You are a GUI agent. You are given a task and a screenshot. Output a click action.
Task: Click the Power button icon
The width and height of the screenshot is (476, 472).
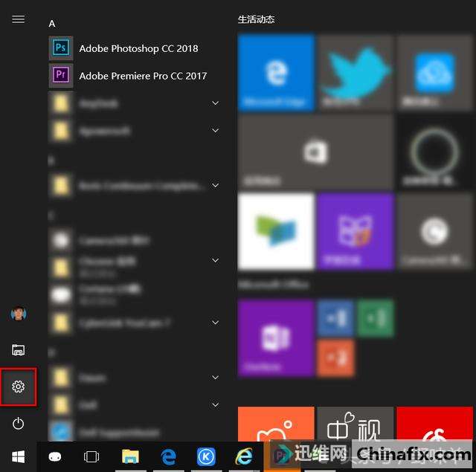point(18,423)
